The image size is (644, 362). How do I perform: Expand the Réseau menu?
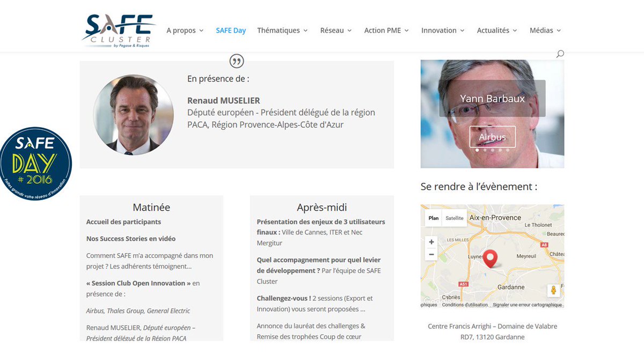tap(336, 31)
